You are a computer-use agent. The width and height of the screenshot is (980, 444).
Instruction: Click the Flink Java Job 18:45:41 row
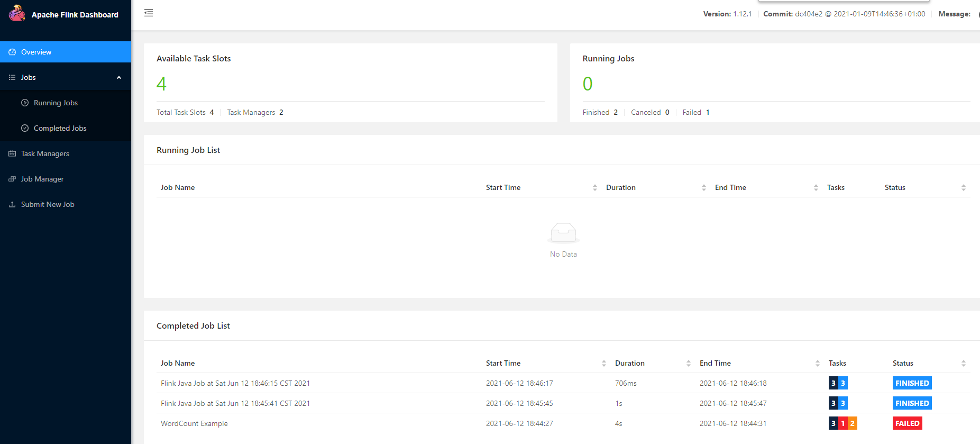[235, 403]
